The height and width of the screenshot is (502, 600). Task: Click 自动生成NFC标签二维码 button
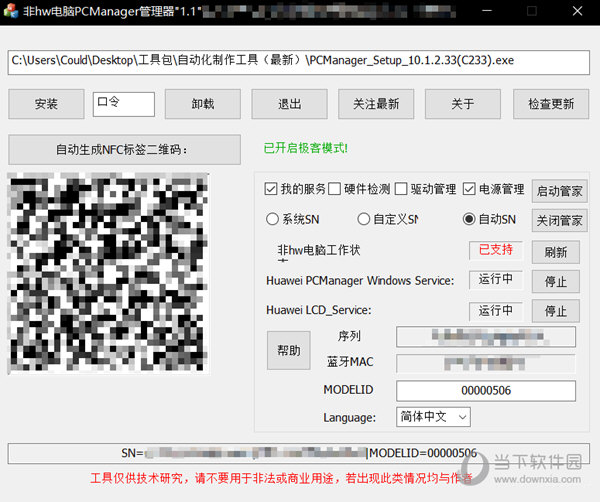(124, 150)
